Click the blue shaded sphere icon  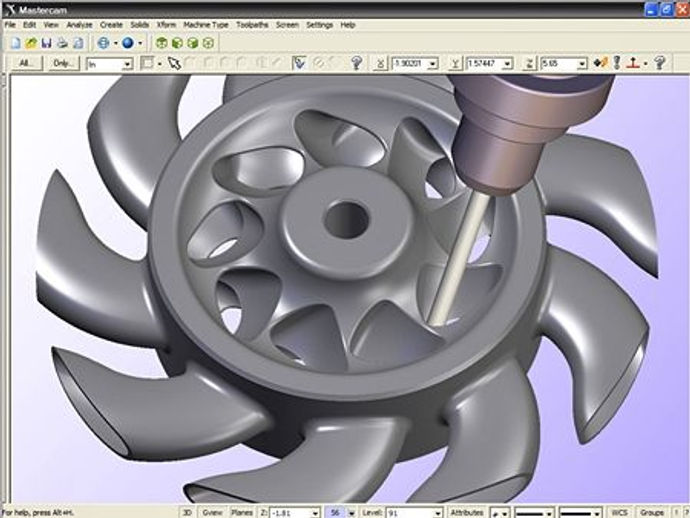click(x=128, y=43)
